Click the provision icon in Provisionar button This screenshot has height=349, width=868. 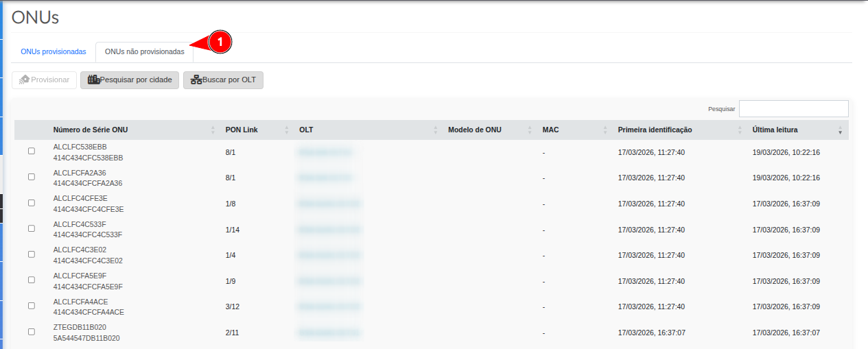(x=24, y=80)
